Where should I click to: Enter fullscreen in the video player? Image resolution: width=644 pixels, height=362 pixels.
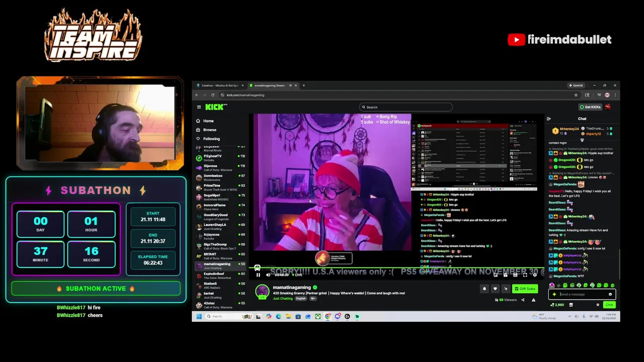pos(525,275)
